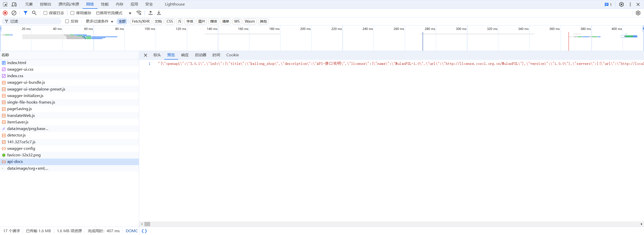Open the 启动器 details tab
Viewport: 644px width, 235px height.
[x=200, y=55]
